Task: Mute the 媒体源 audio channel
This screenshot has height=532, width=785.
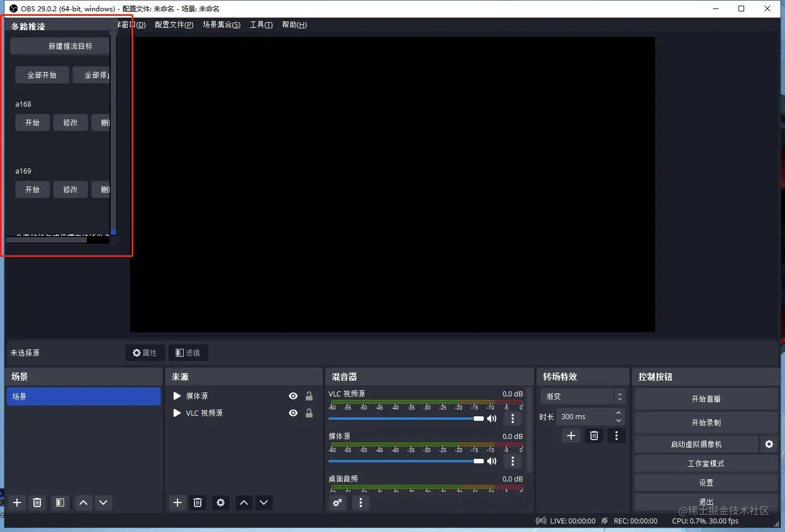Action: [x=492, y=461]
